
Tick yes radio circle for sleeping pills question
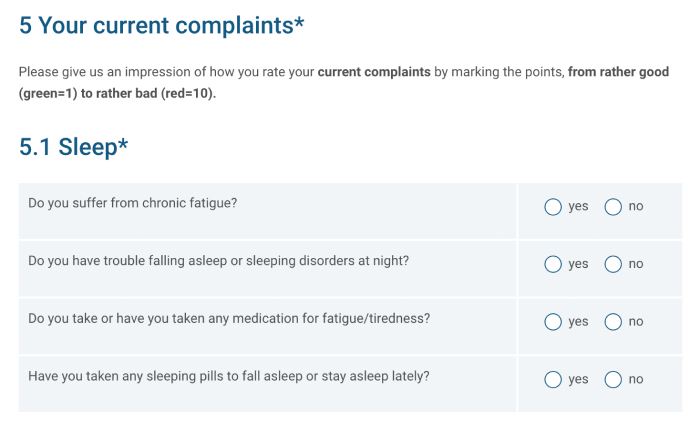(553, 379)
